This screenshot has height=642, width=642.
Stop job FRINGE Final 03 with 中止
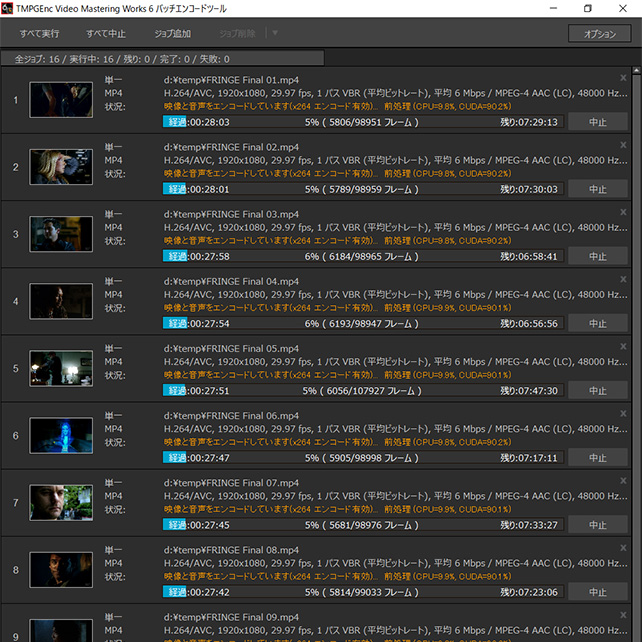pos(598,256)
